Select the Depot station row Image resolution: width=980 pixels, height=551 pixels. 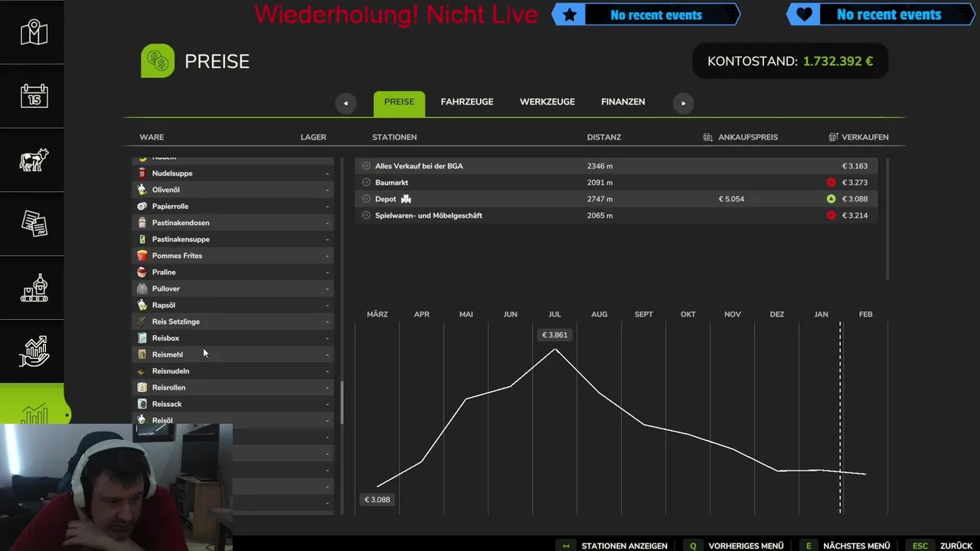615,199
